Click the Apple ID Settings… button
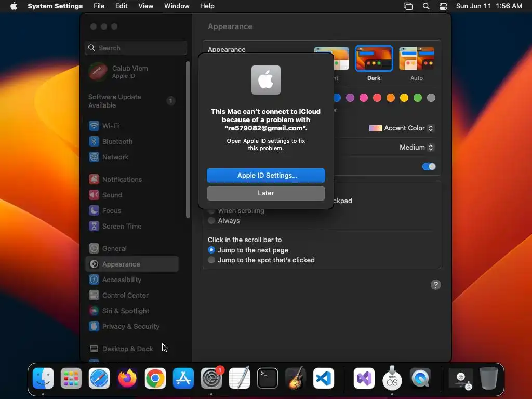 coord(265,176)
